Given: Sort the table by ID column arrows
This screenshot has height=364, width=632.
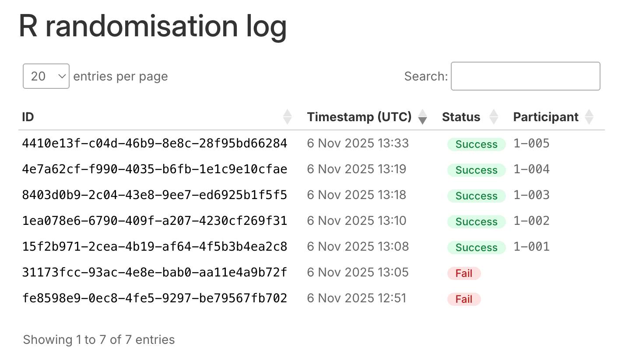Looking at the screenshot, I should point(288,117).
